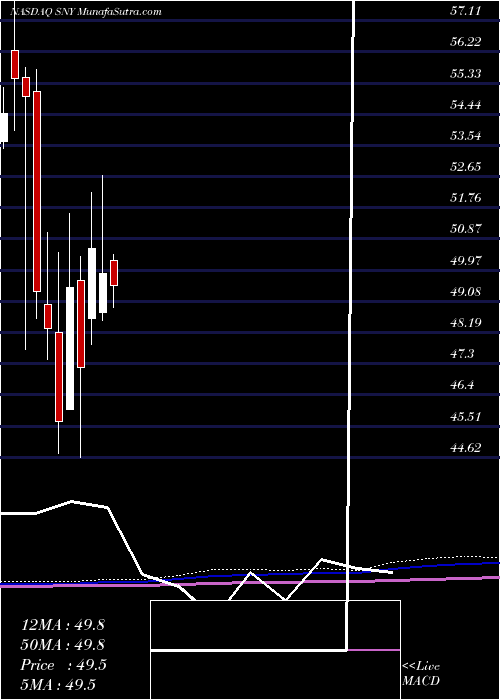Click the 49.08 price axis label
Viewport: 500px width, 700px height.
click(x=465, y=292)
